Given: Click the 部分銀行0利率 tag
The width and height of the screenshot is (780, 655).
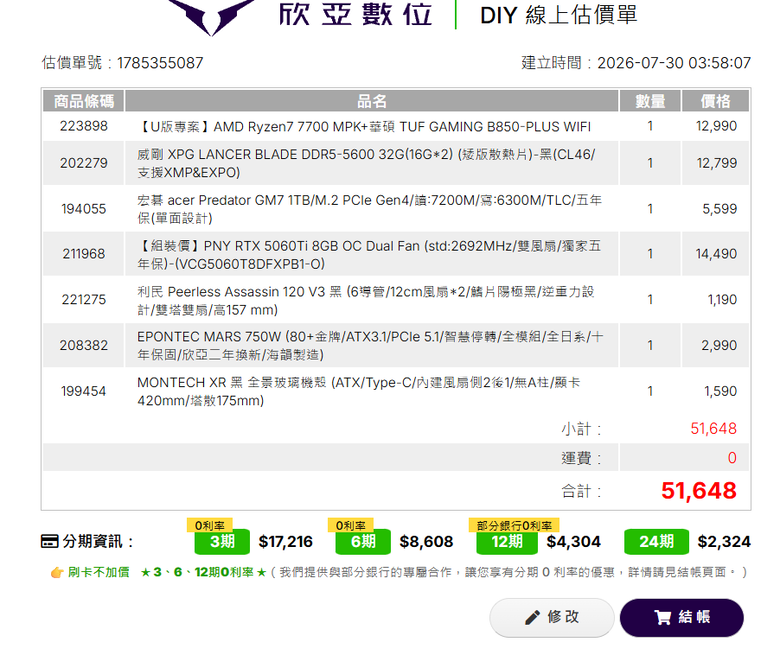Looking at the screenshot, I should pyautogui.click(x=514, y=525).
